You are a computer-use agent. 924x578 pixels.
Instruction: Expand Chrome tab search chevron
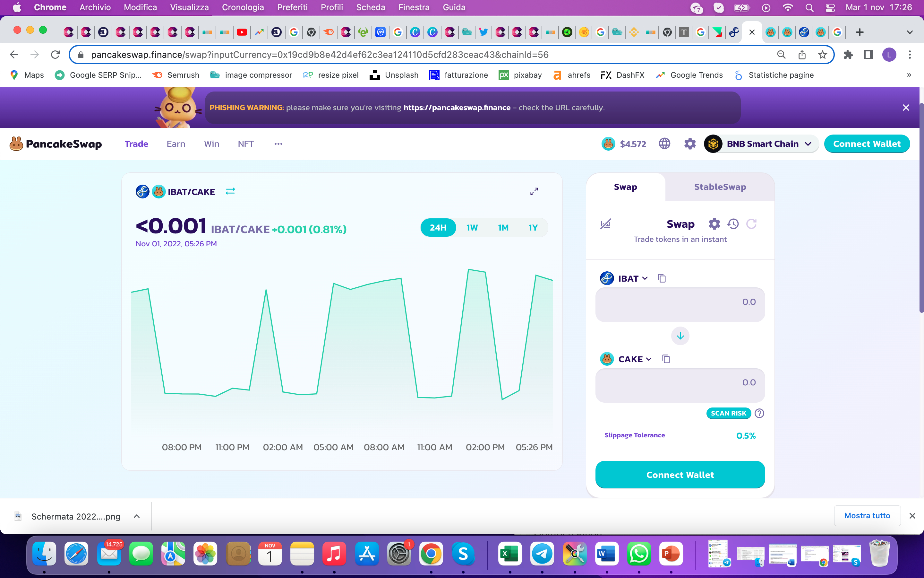coord(910,32)
